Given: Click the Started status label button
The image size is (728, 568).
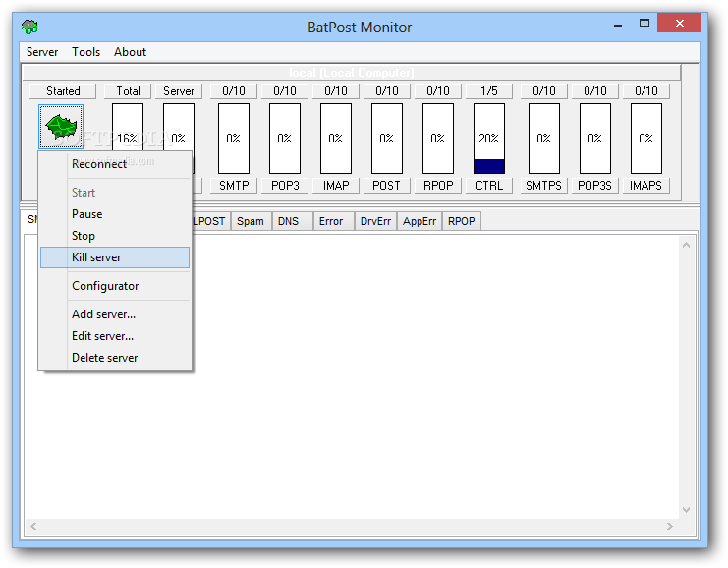Looking at the screenshot, I should (x=63, y=91).
